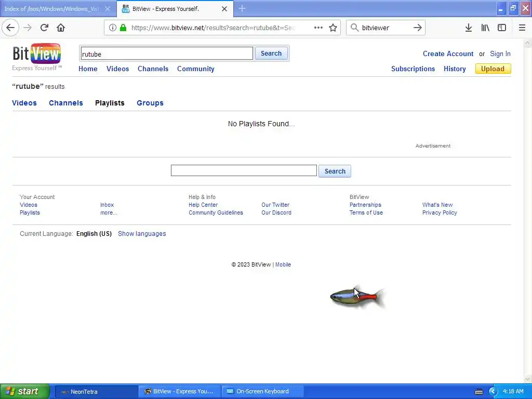
Task: Click the bottom Search button
Action: (x=335, y=171)
